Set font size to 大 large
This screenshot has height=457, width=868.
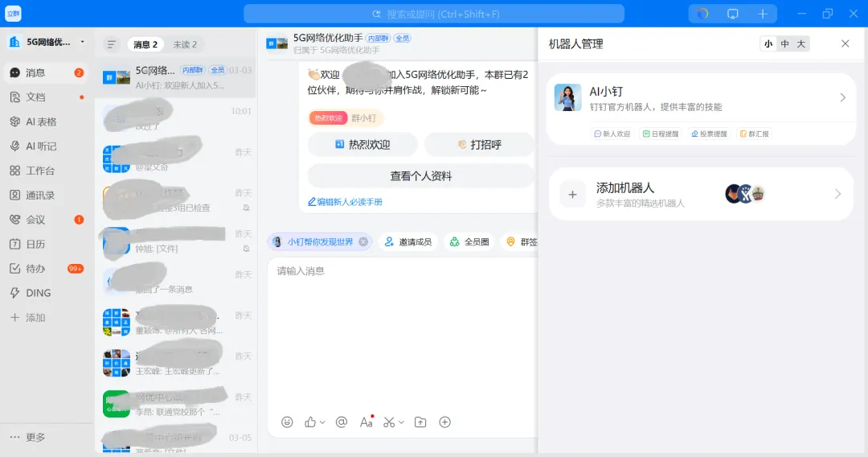tap(801, 43)
